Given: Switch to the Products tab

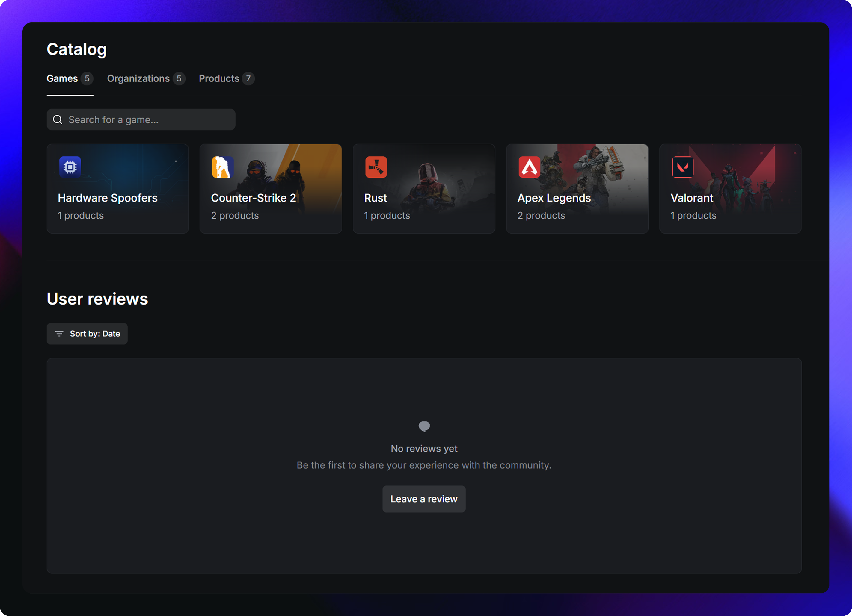Looking at the screenshot, I should pos(227,78).
